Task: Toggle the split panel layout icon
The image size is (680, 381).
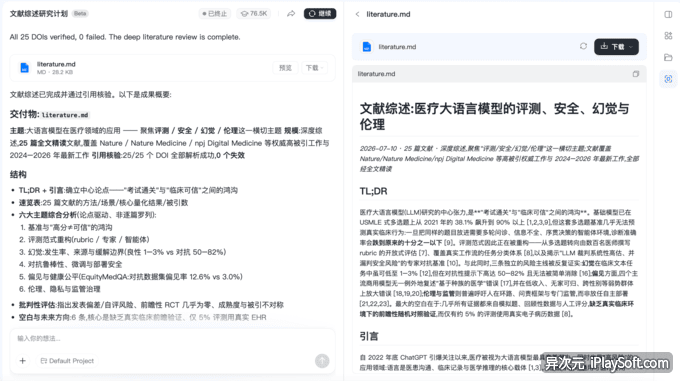Action: [x=668, y=15]
